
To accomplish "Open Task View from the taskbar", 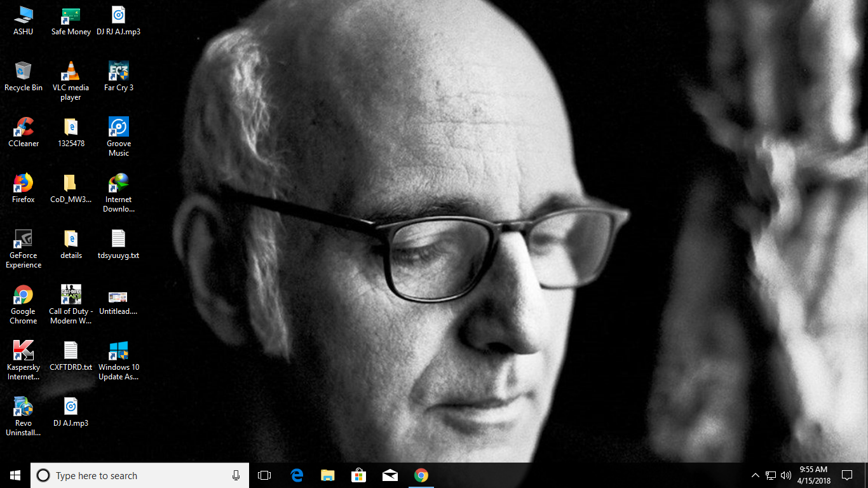I will 264,475.
